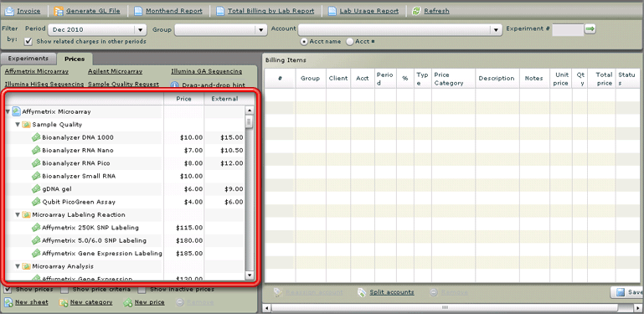Click the Price Category column header

(453, 79)
